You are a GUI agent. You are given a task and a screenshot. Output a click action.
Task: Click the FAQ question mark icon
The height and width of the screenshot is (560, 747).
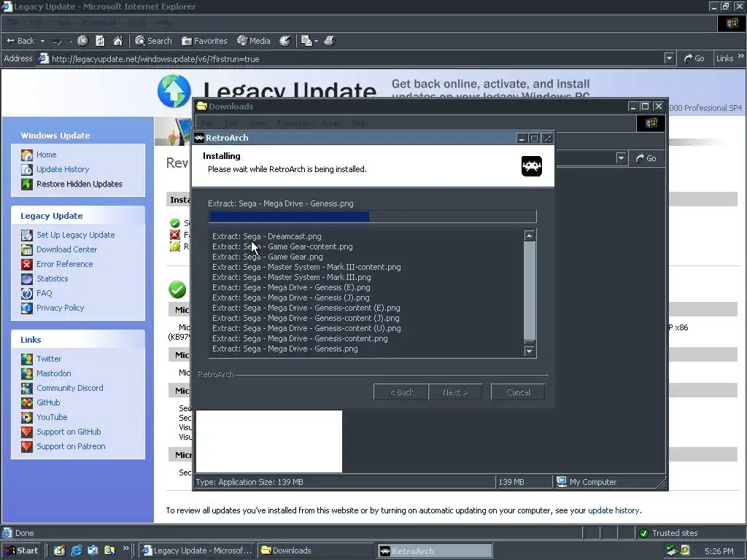point(27,293)
